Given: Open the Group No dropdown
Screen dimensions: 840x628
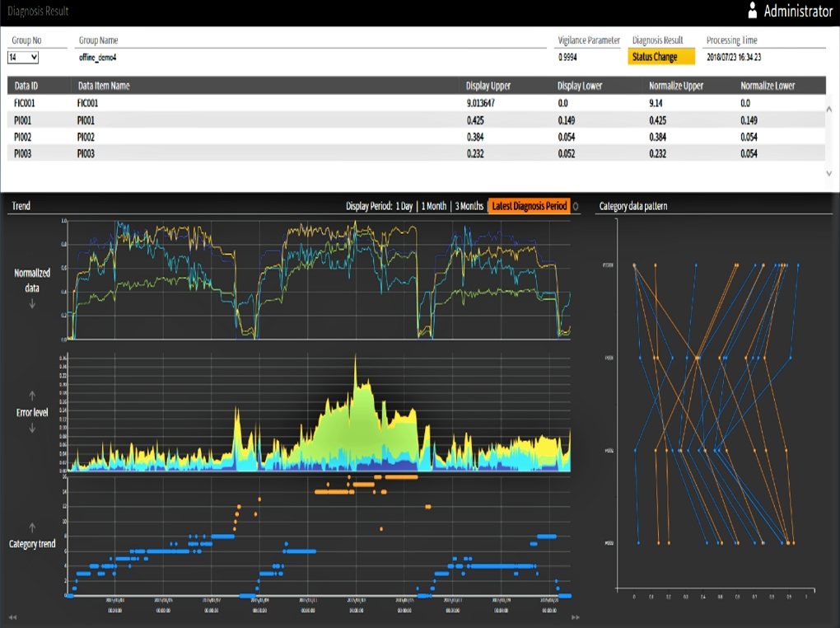Looking at the screenshot, I should tap(23, 58).
